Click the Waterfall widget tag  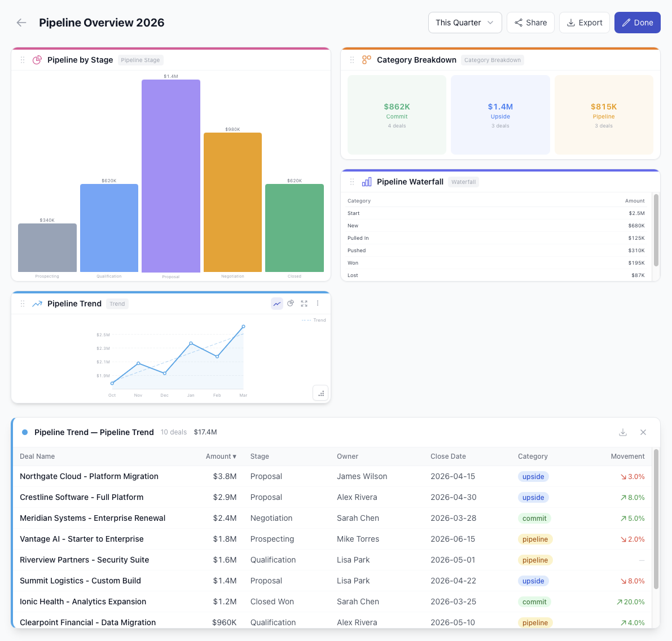point(463,182)
